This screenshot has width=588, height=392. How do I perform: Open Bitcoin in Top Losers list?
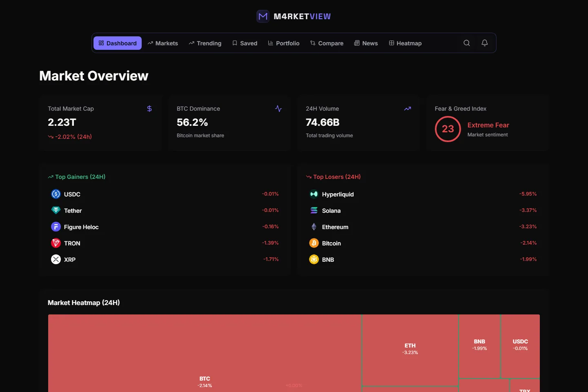423,243
